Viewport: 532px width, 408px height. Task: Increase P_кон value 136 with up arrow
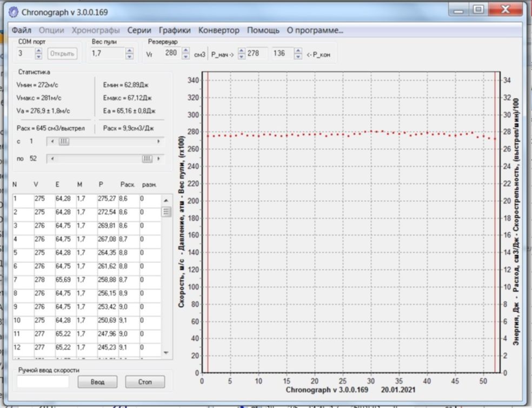pos(297,51)
